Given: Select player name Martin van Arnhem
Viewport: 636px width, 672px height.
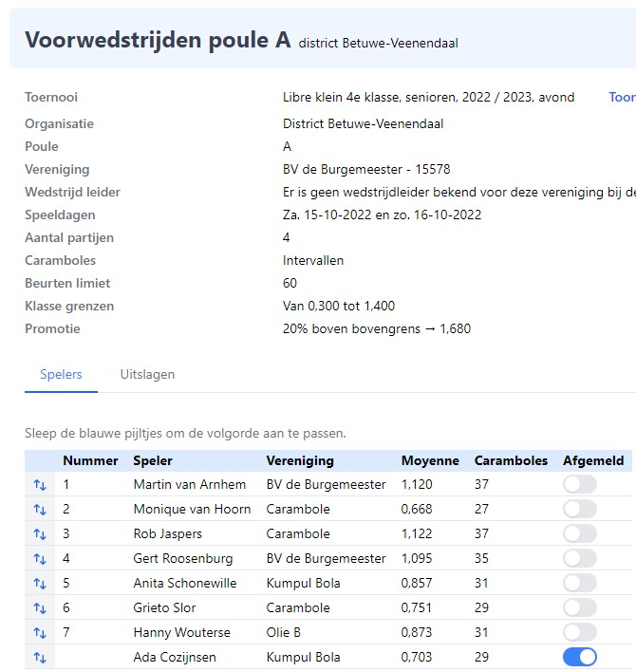Looking at the screenshot, I should pyautogui.click(x=190, y=484).
